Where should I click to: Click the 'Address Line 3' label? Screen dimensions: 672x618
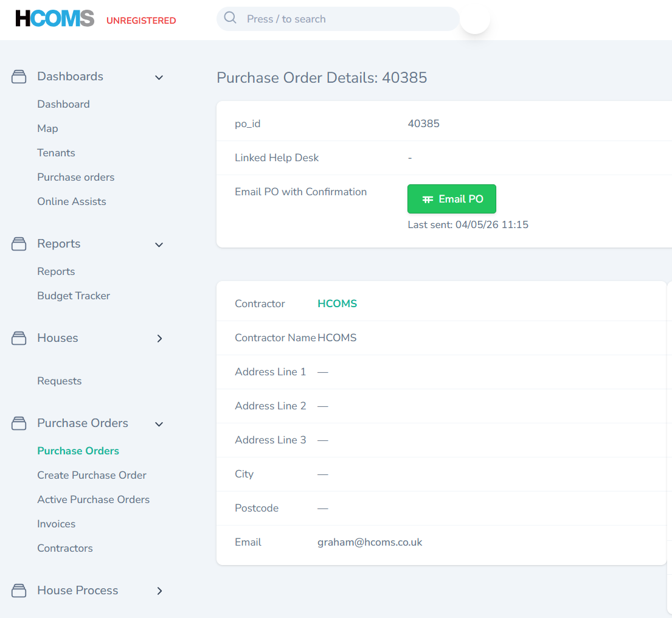[271, 440]
